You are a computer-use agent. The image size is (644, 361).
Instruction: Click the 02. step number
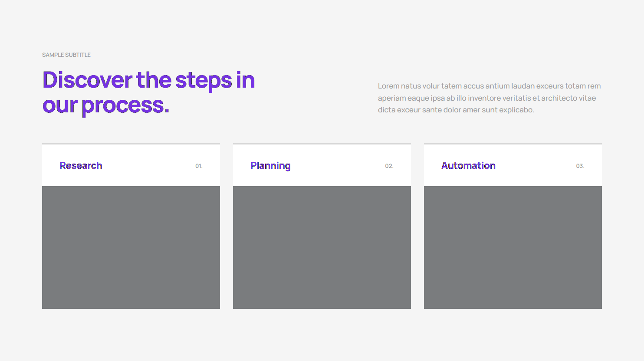[x=389, y=166]
